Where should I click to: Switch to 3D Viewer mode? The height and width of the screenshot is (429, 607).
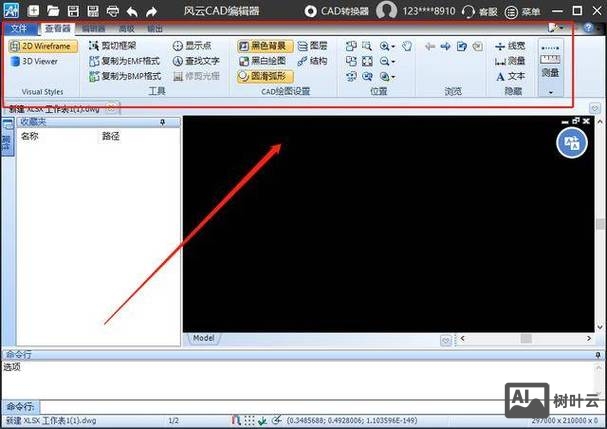click(38, 60)
